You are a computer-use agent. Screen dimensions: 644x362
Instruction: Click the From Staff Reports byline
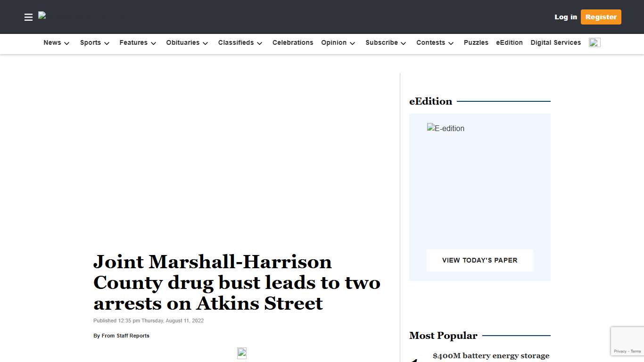[x=125, y=336]
